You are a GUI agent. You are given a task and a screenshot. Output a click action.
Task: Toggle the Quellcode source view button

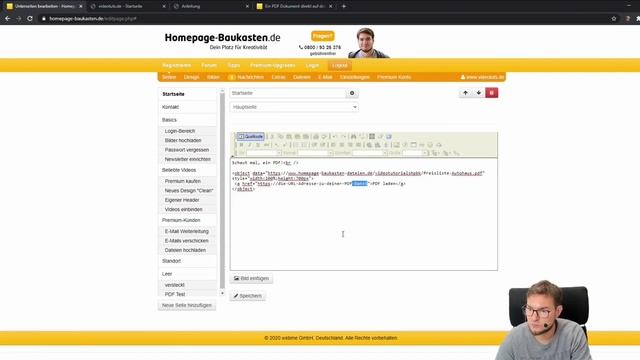pyautogui.click(x=251, y=136)
